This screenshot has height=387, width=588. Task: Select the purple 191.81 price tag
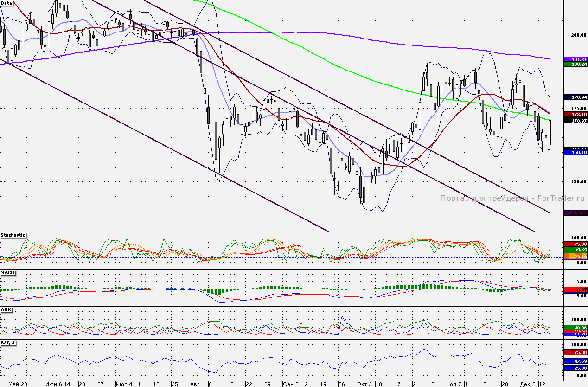575,59
